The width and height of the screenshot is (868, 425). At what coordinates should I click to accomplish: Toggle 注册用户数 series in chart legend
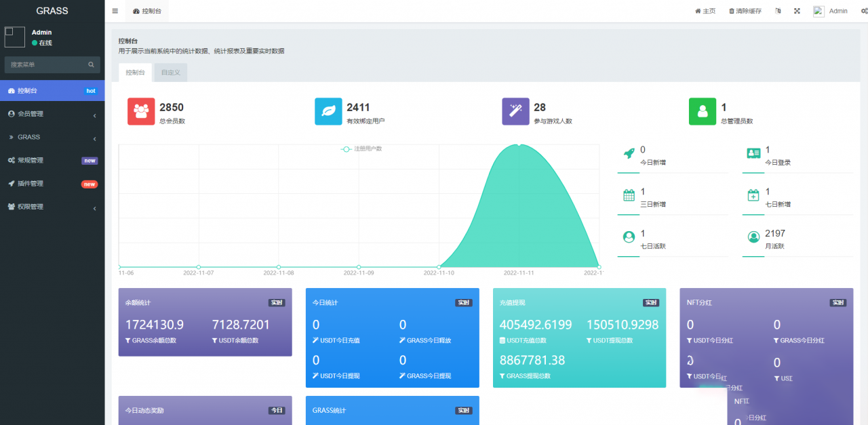361,148
